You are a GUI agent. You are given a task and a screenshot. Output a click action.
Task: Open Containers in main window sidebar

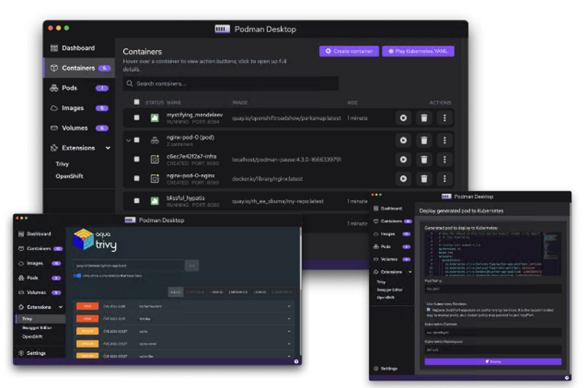79,68
